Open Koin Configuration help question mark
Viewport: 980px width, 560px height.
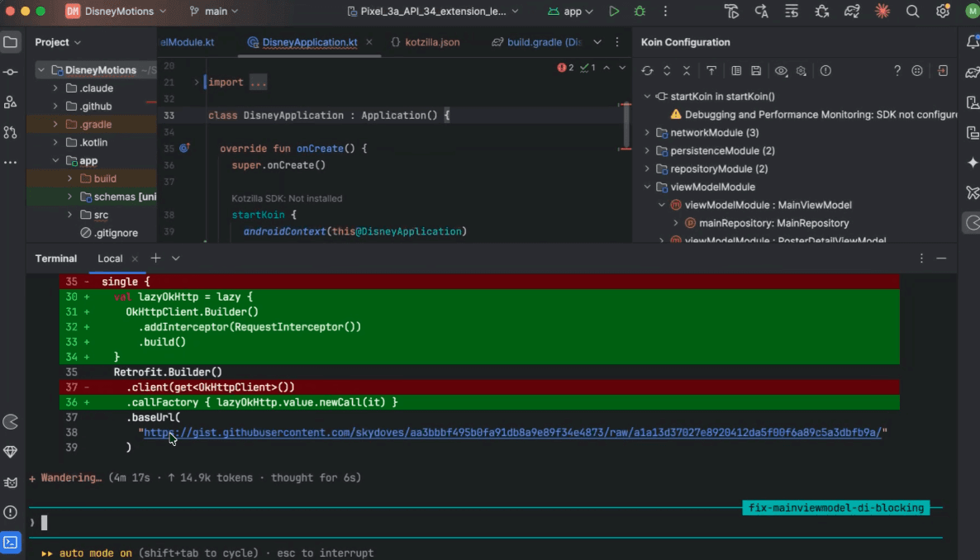897,71
